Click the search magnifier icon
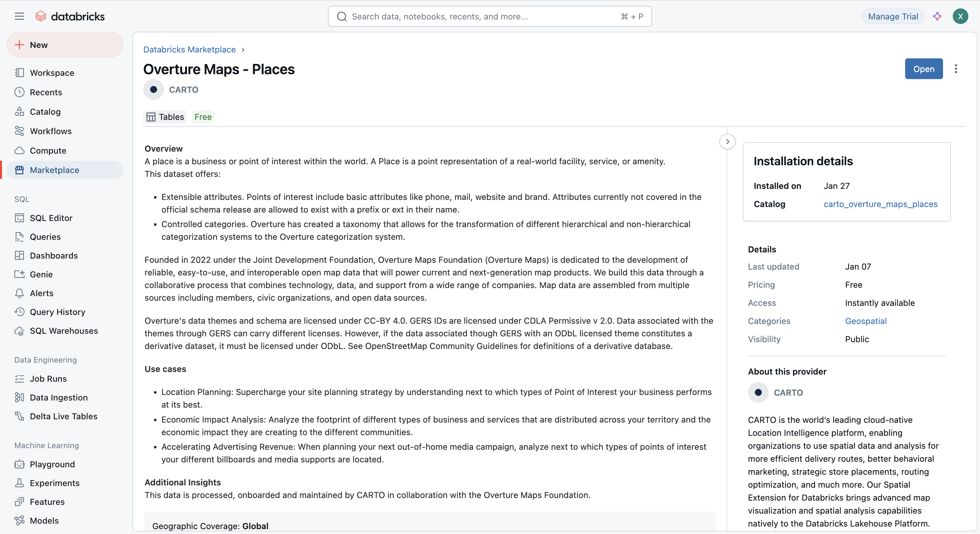980x534 pixels. [342, 16]
